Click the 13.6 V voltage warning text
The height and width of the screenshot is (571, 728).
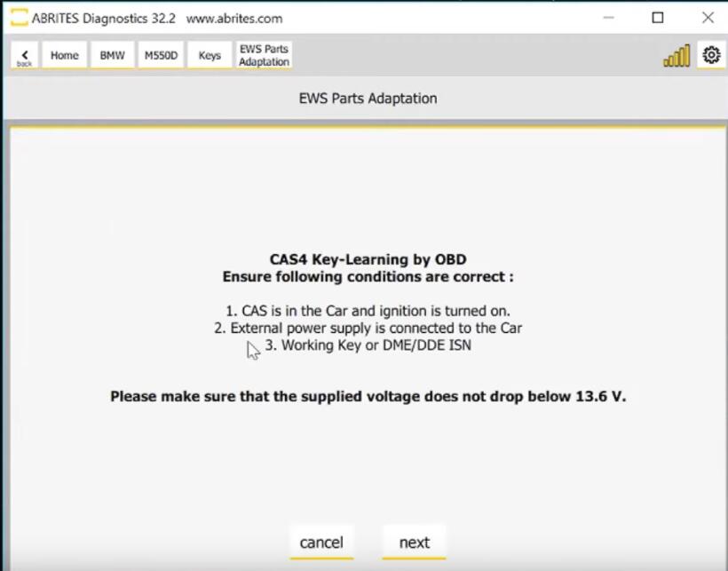(x=368, y=396)
